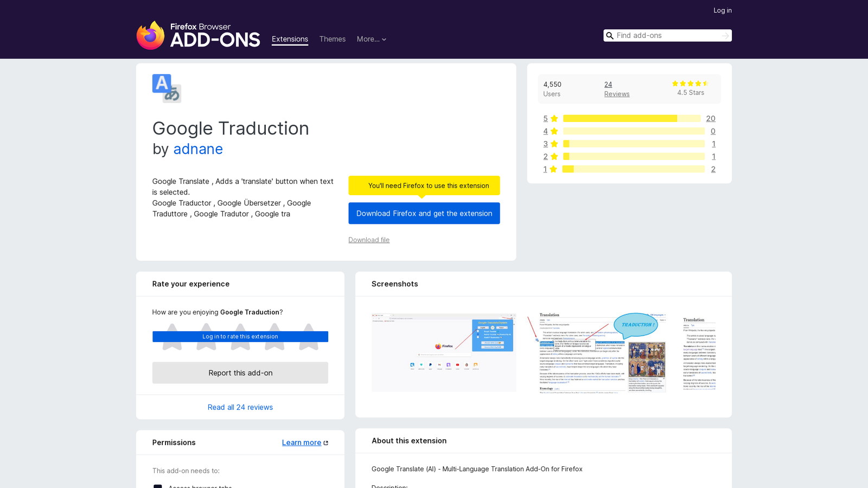Viewport: 868px width, 488px height.
Task: Click the search magnifier icon
Action: point(610,36)
